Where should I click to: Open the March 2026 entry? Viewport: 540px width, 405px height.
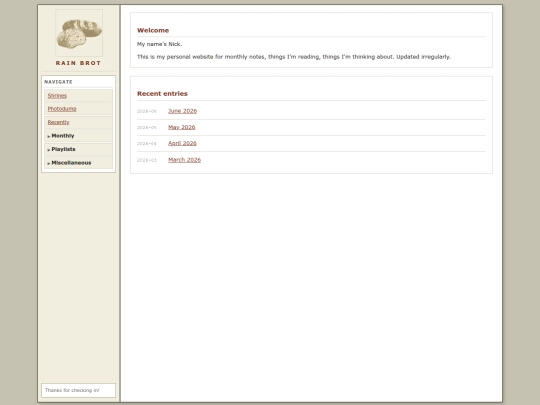pyautogui.click(x=184, y=160)
